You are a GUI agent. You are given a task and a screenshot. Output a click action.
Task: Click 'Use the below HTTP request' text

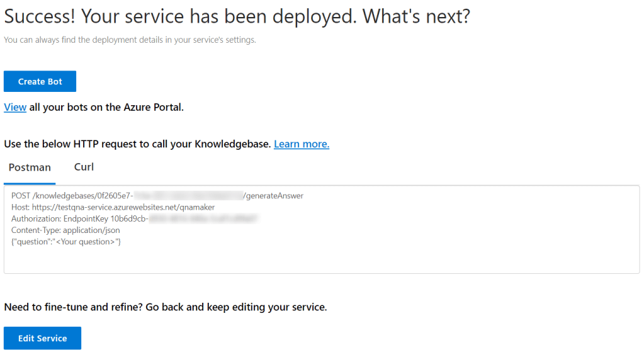point(137,144)
